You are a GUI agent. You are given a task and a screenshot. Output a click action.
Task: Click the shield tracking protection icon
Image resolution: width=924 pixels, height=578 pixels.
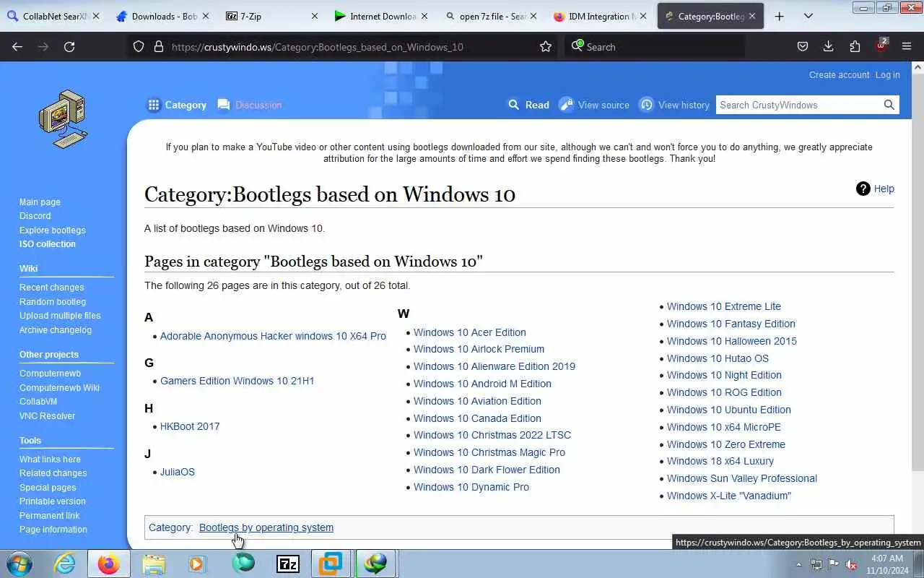pyautogui.click(x=139, y=46)
